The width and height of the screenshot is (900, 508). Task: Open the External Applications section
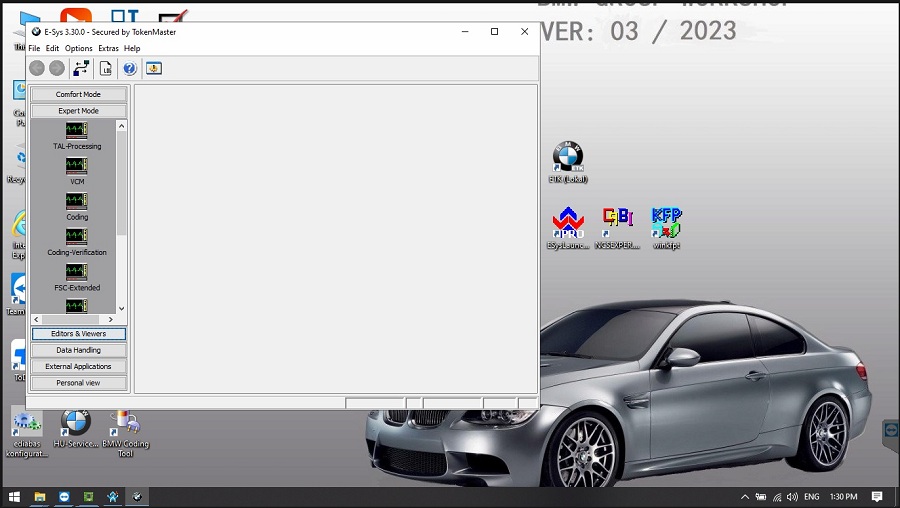pyautogui.click(x=79, y=366)
